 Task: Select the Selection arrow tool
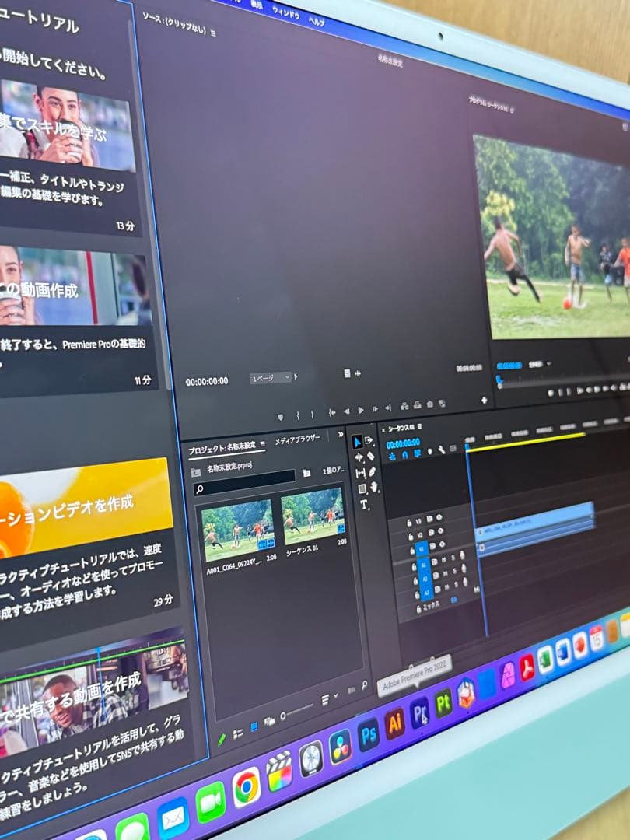point(358,443)
